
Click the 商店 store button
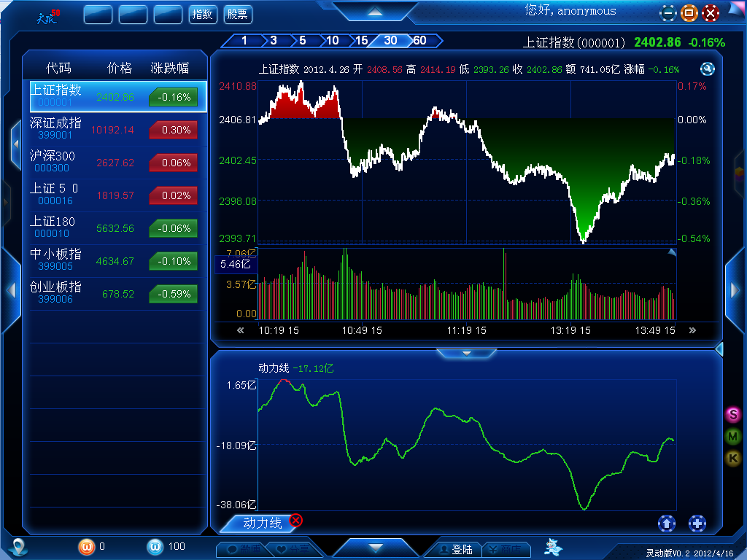pos(505,550)
